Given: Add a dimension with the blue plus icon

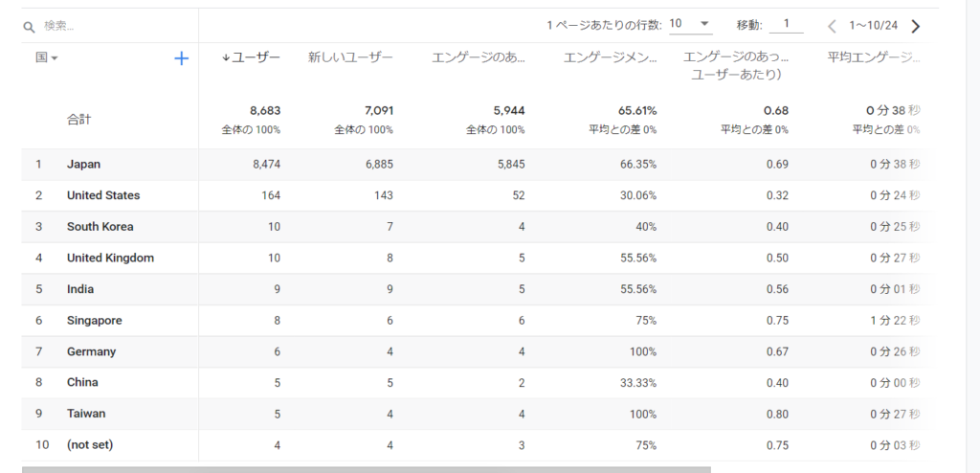Looking at the screenshot, I should click(x=181, y=58).
